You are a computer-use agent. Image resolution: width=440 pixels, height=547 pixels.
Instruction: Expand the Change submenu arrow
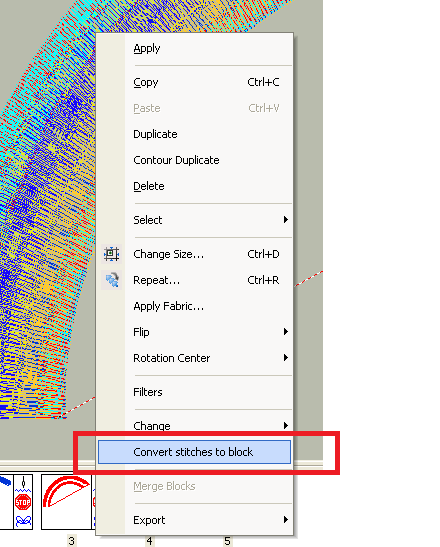click(286, 425)
